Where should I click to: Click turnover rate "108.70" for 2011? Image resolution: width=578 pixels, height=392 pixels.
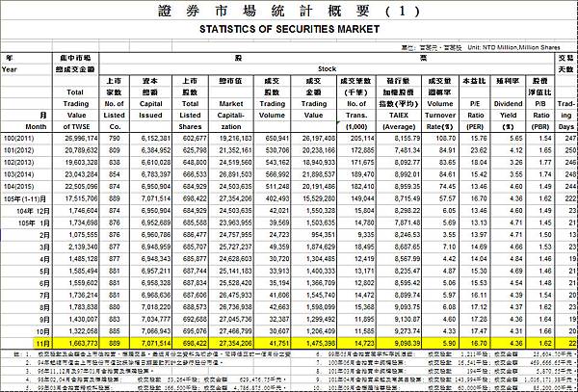[446, 138]
